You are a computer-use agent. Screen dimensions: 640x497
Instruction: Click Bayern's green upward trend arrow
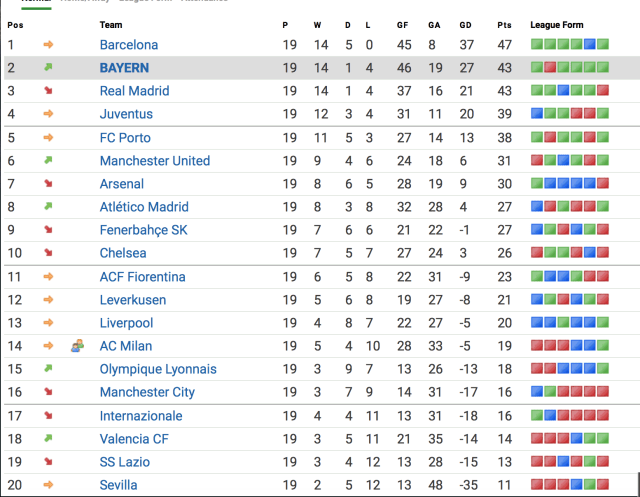tap(48, 68)
